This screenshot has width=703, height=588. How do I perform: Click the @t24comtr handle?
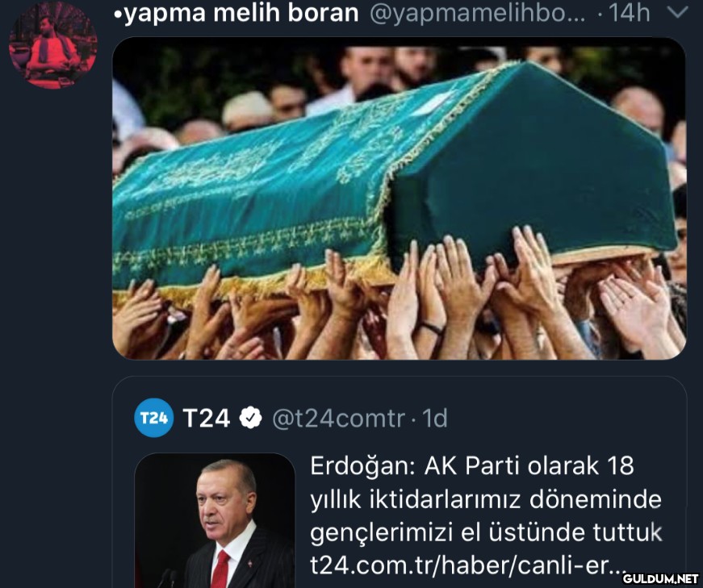(338, 419)
